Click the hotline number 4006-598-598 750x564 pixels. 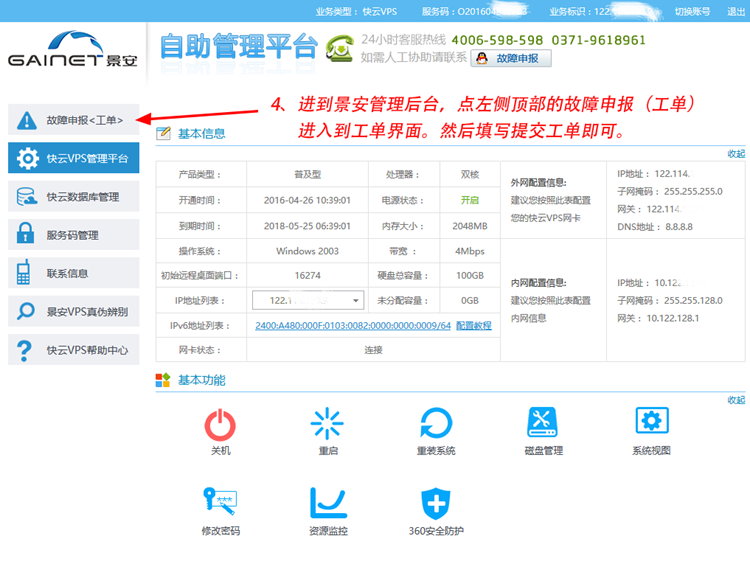497,40
